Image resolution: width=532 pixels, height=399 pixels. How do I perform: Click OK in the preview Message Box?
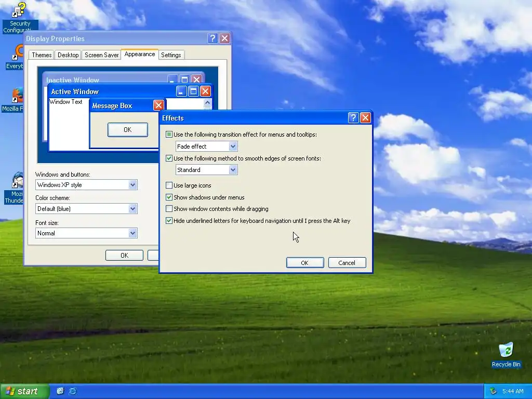pyautogui.click(x=128, y=129)
